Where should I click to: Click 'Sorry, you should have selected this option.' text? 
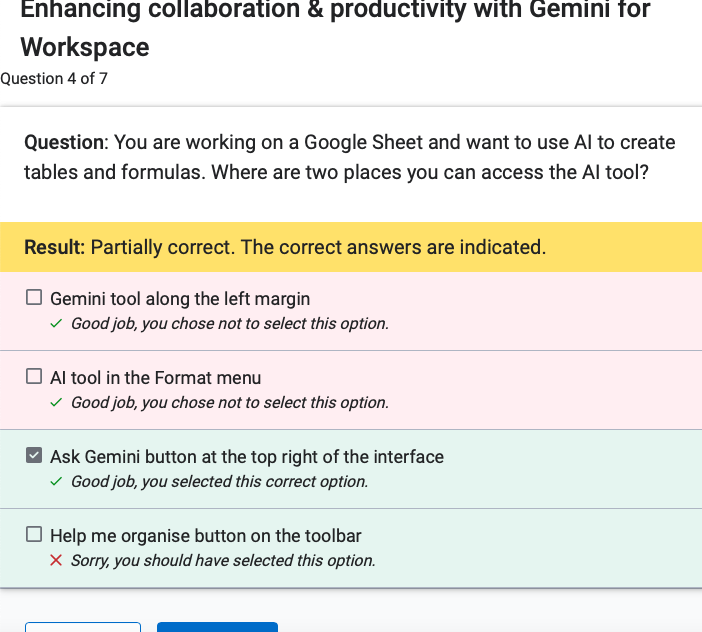[223, 560]
